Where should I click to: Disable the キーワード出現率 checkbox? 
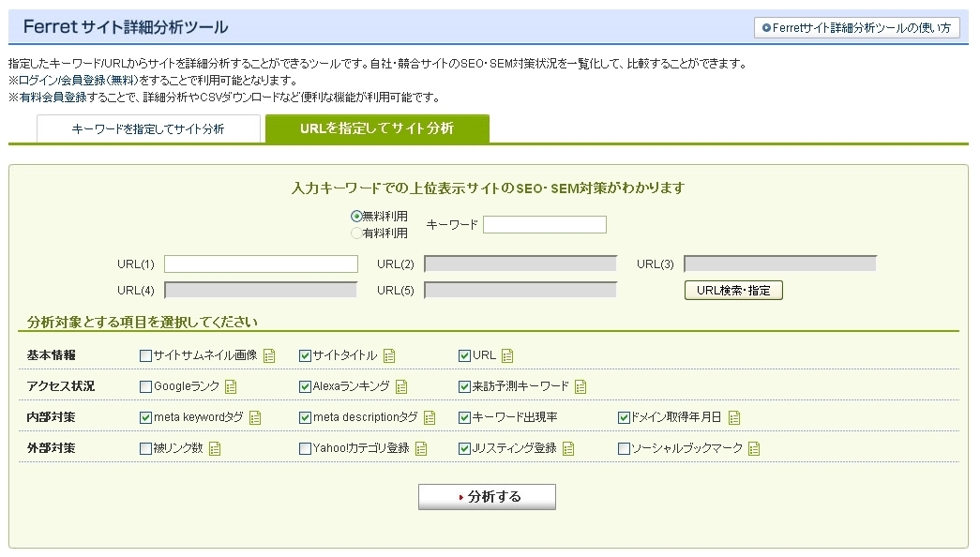(464, 417)
